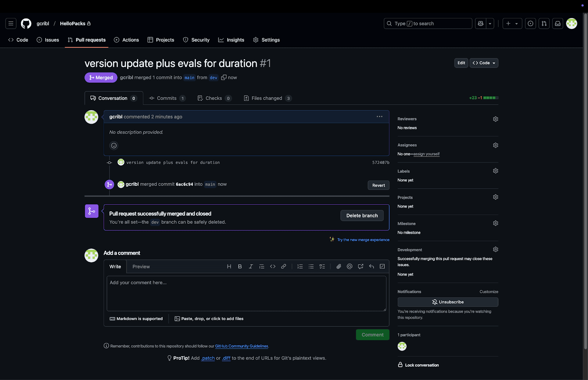Open Reviewers gear settings
588x380 pixels.
[495, 119]
